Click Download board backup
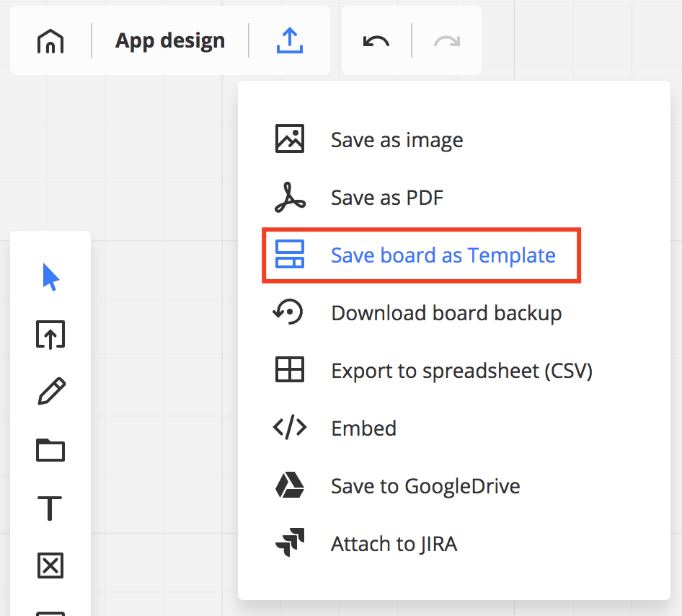This screenshot has height=616, width=682. [446, 313]
